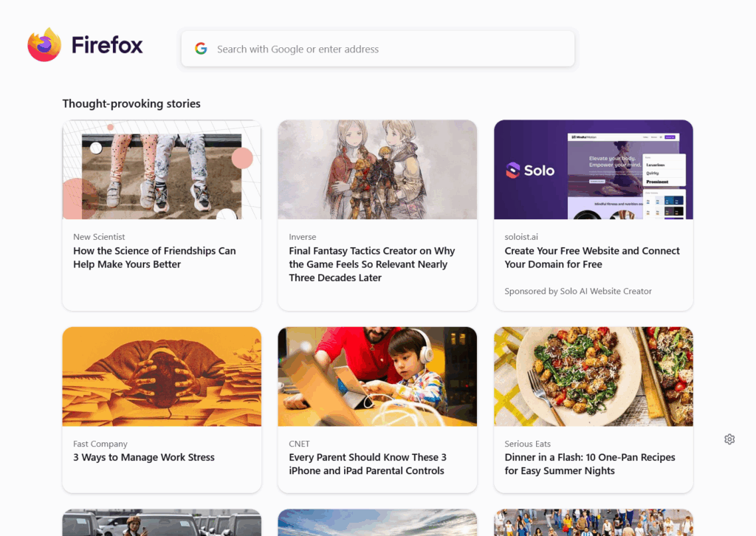Screen dimensions: 756x536
Task: Click the purple Solo website builder image
Action: [594, 170]
